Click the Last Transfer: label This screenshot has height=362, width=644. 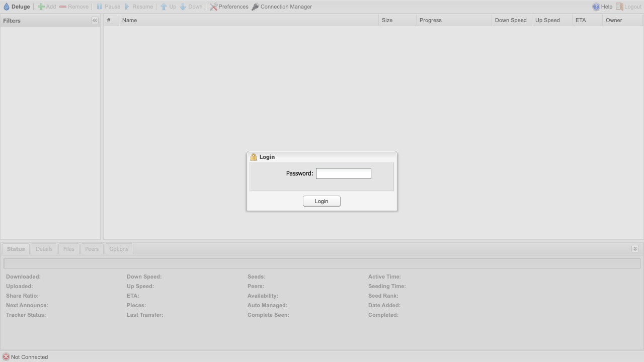click(x=145, y=315)
